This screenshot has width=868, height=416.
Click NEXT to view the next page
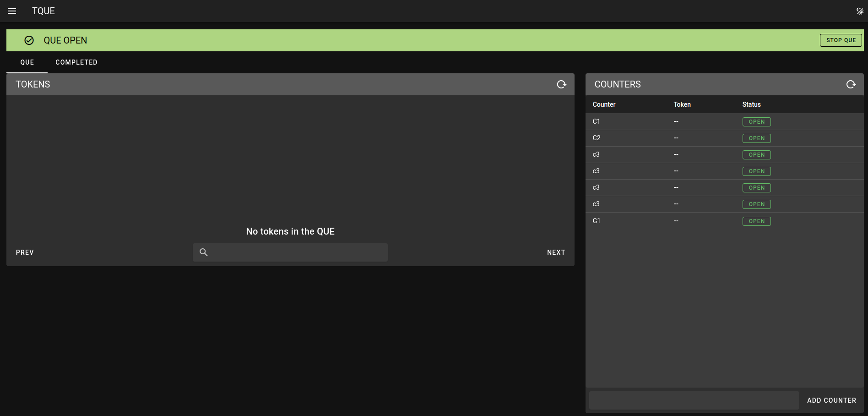point(556,252)
